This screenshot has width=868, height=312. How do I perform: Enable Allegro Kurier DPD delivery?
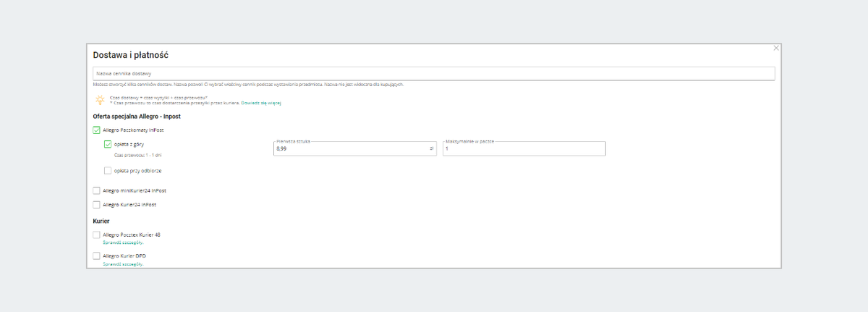click(97, 256)
